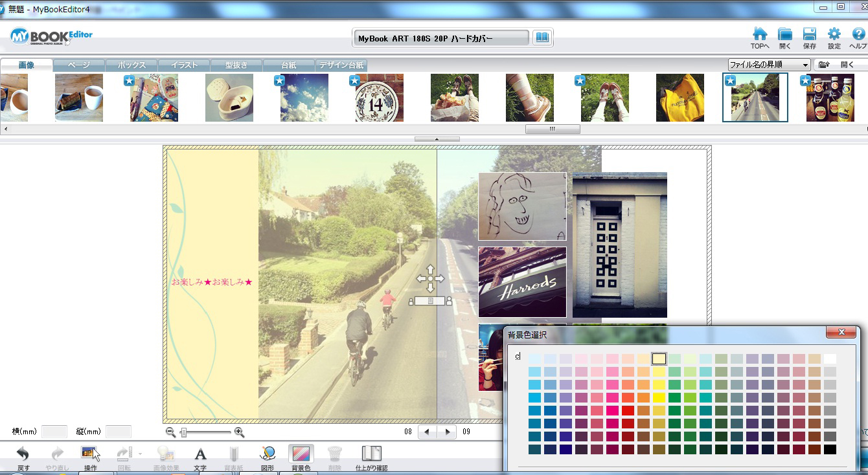The width and height of the screenshot is (868, 475).
Task: Pick the black swatch in 背景色選択
Action: 830,449
